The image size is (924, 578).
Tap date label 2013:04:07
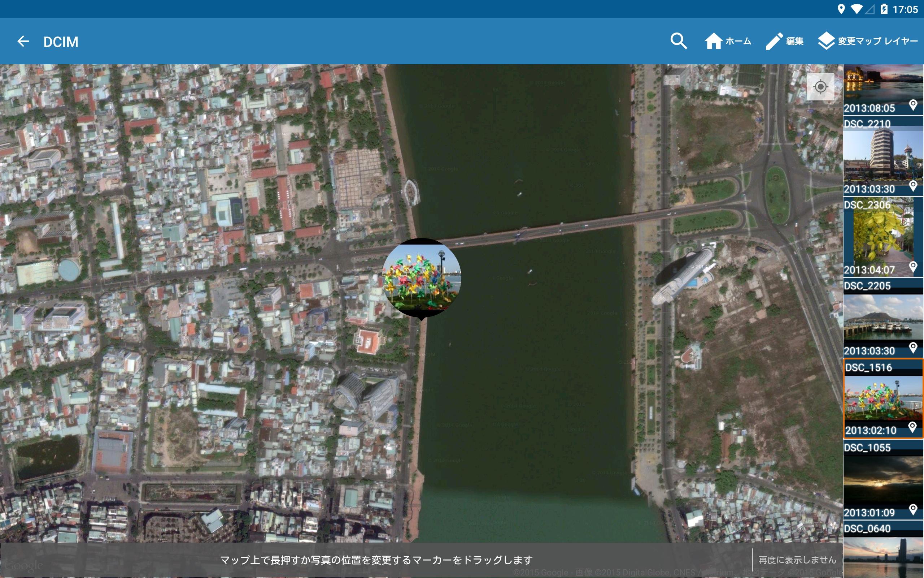coord(869,270)
